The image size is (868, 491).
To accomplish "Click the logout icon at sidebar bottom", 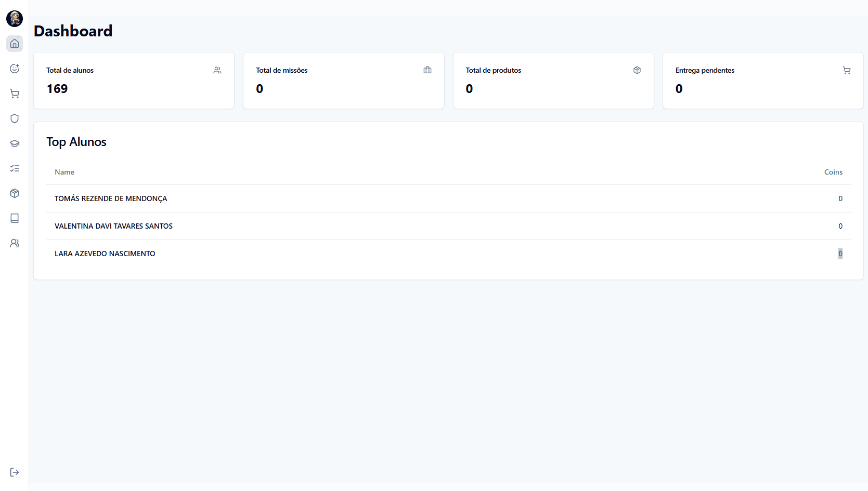I will click(15, 472).
